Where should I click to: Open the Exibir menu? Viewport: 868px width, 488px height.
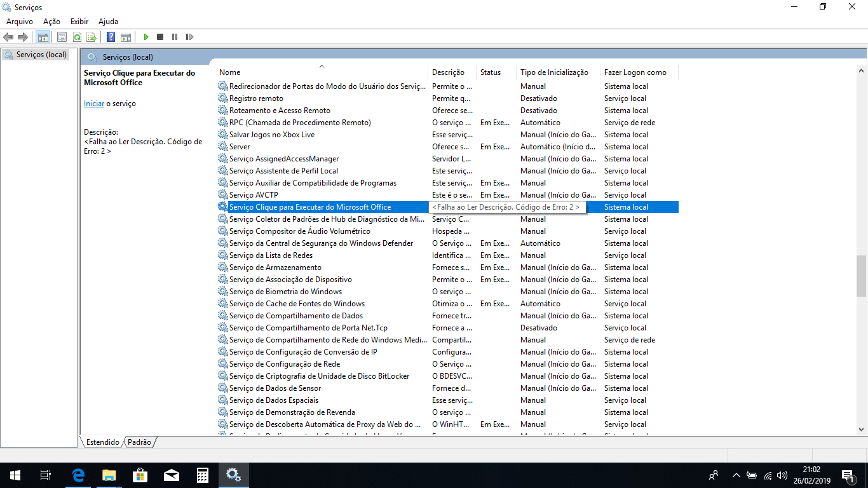tap(79, 22)
